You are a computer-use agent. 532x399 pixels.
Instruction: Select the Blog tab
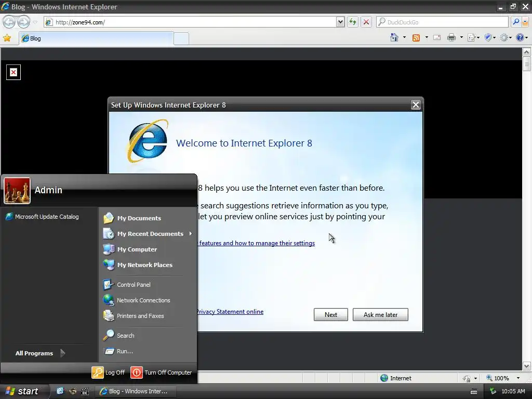[x=96, y=38]
